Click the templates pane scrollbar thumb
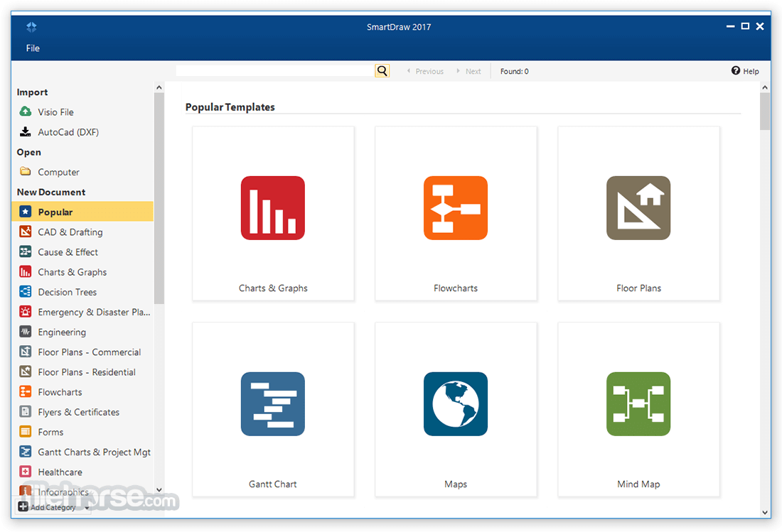 (x=765, y=112)
